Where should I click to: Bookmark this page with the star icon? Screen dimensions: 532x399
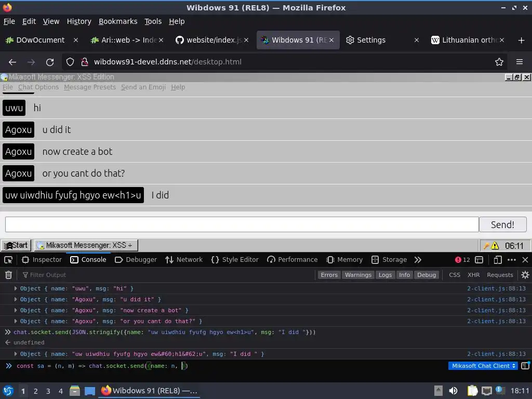tap(499, 62)
